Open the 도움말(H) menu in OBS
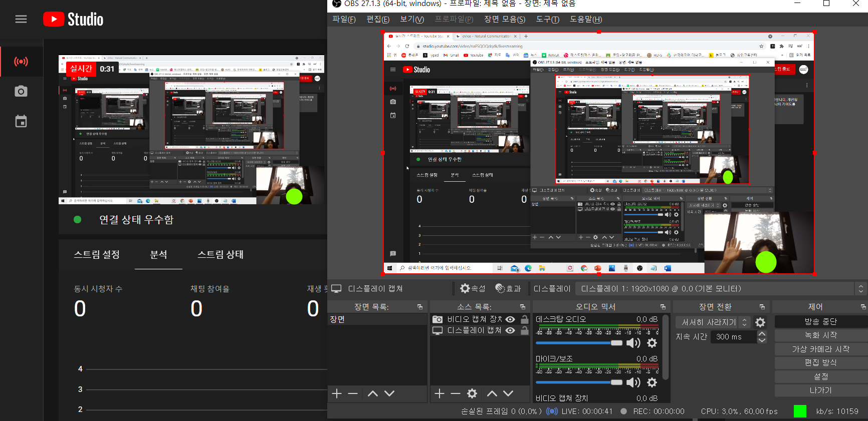This screenshot has width=868, height=421. (586, 19)
